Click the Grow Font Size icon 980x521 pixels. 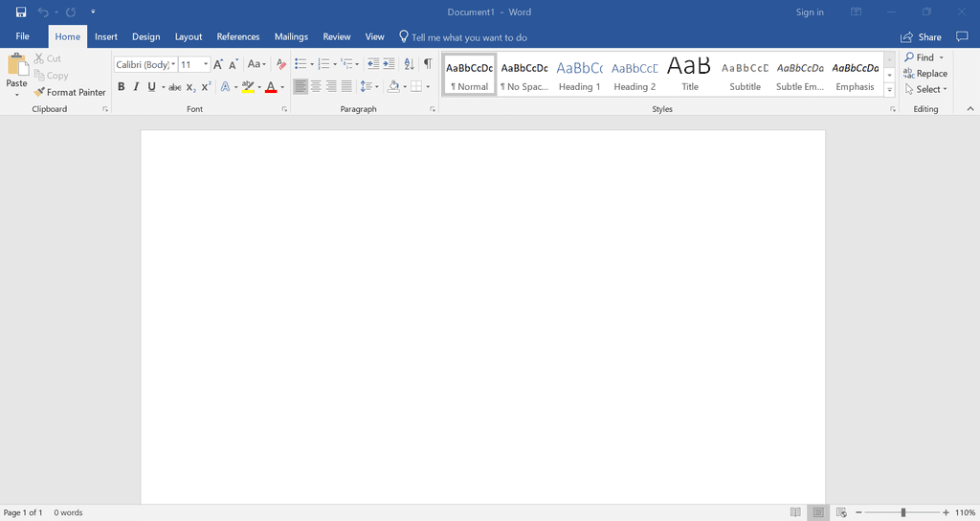pos(218,64)
